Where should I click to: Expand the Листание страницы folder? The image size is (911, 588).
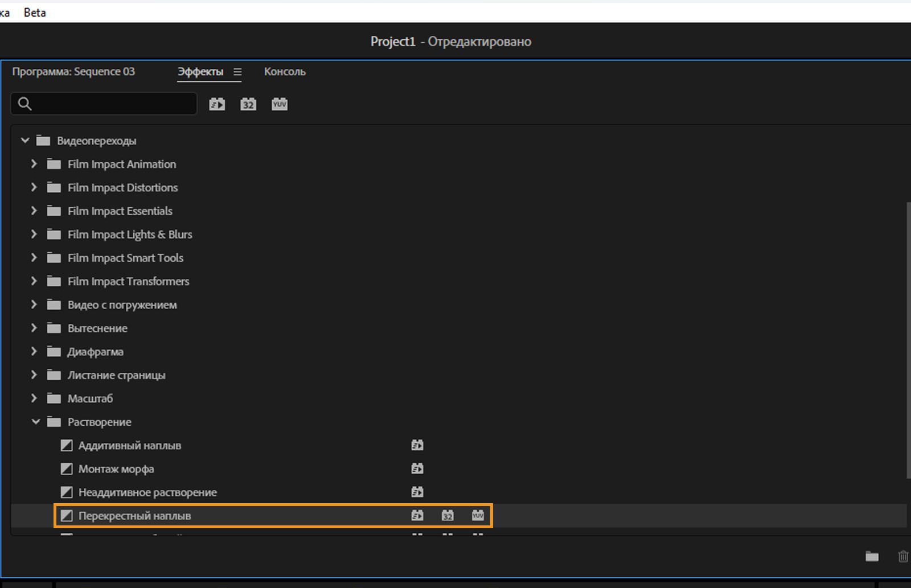point(34,375)
